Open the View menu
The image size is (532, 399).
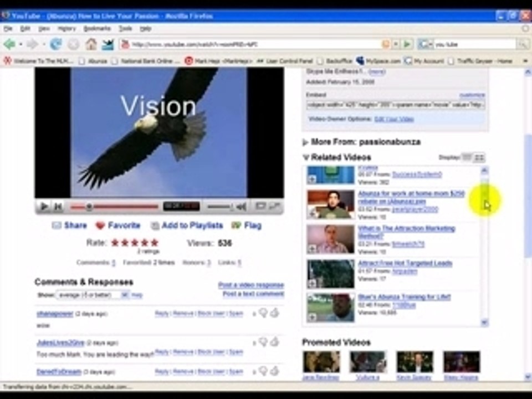(44, 29)
